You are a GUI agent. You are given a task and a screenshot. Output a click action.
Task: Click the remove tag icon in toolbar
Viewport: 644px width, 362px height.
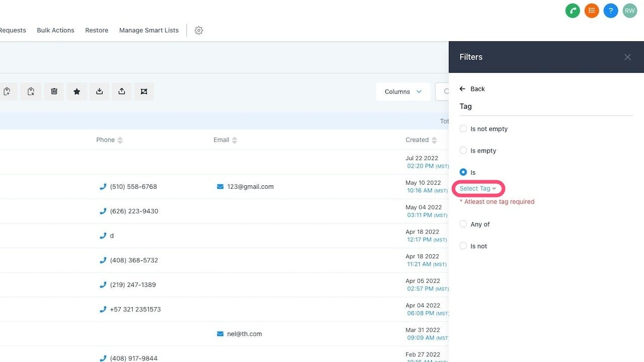[31, 92]
